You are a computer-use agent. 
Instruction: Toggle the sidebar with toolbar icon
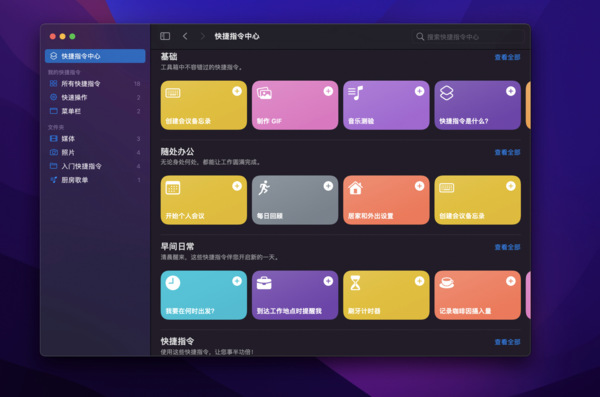point(165,36)
